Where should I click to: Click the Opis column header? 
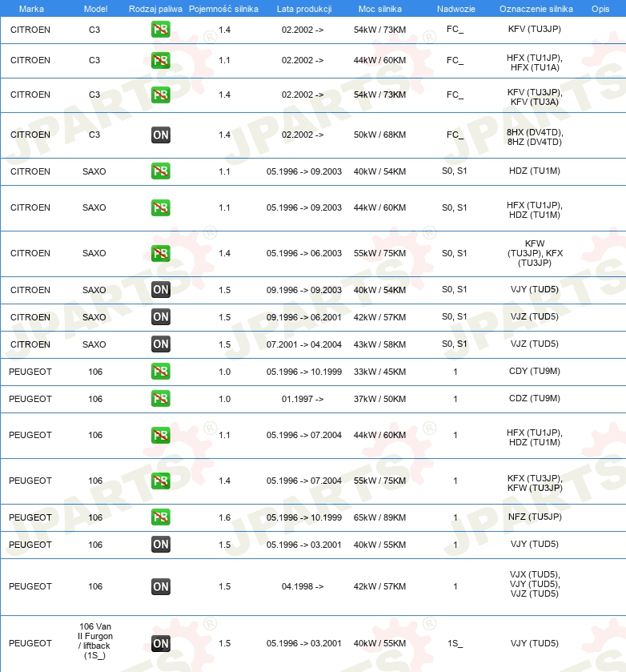pos(600,9)
